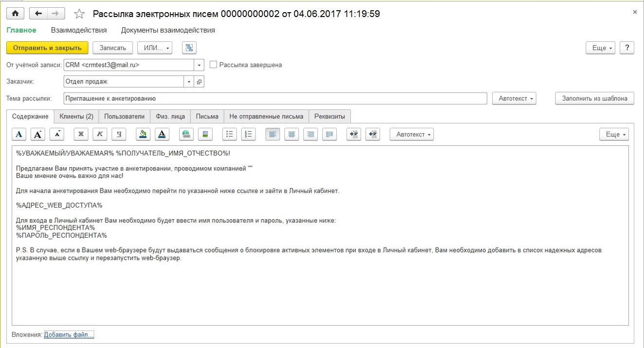Click the 'Отправить и закрыть' button
The image size is (644, 348).
pyautogui.click(x=47, y=48)
